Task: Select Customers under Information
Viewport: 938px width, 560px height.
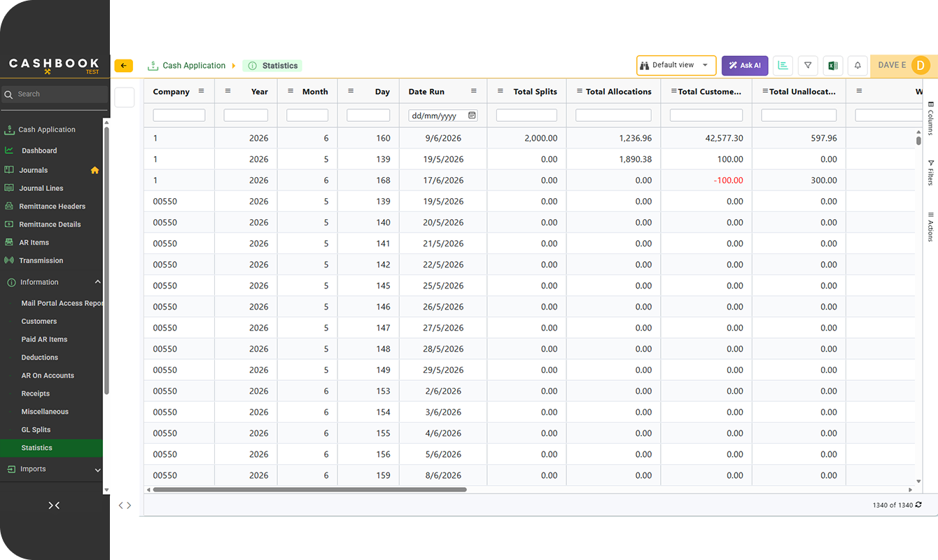Action: pyautogui.click(x=39, y=321)
